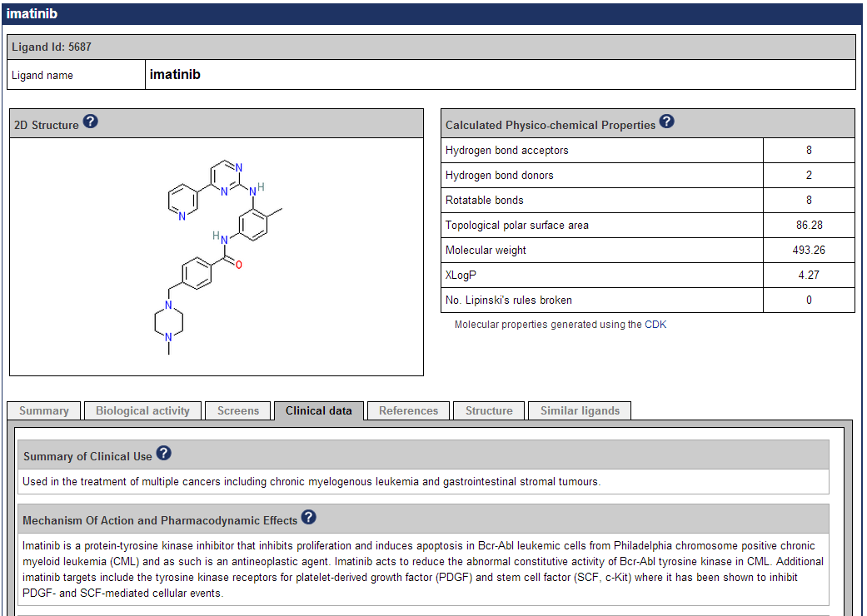
Task: Open the Biological activity tab
Action: (142, 410)
